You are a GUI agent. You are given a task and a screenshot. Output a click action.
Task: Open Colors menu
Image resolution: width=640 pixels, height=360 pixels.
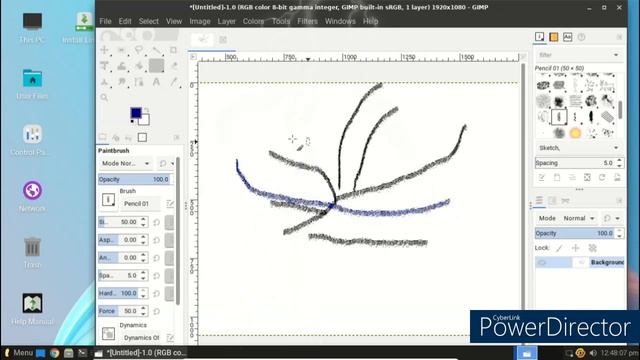[x=253, y=21]
